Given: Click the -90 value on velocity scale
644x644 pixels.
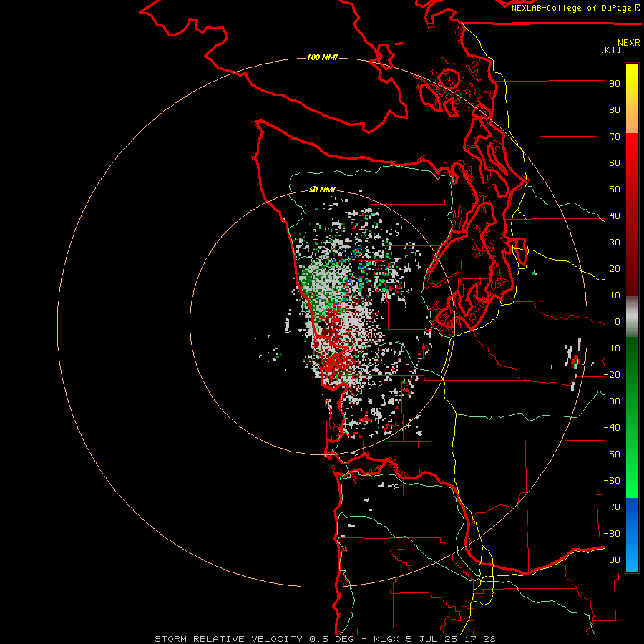Looking at the screenshot, I should click(x=612, y=560).
